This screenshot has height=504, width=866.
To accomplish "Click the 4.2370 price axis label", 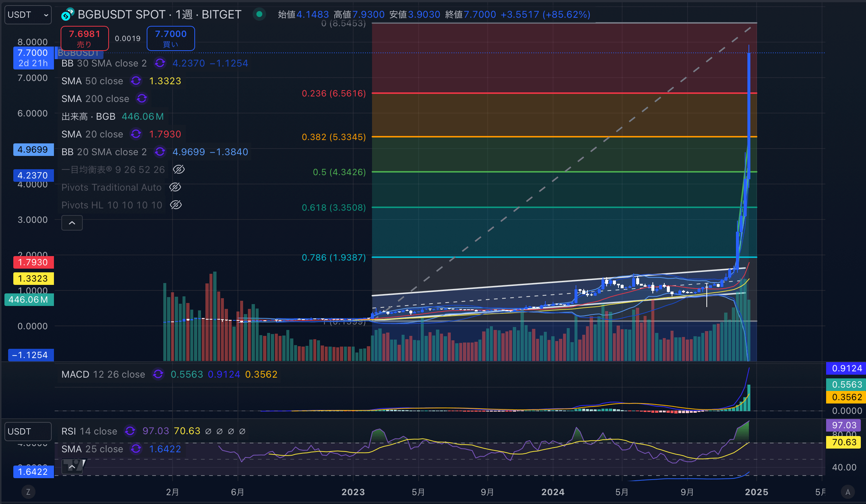I will (x=34, y=176).
